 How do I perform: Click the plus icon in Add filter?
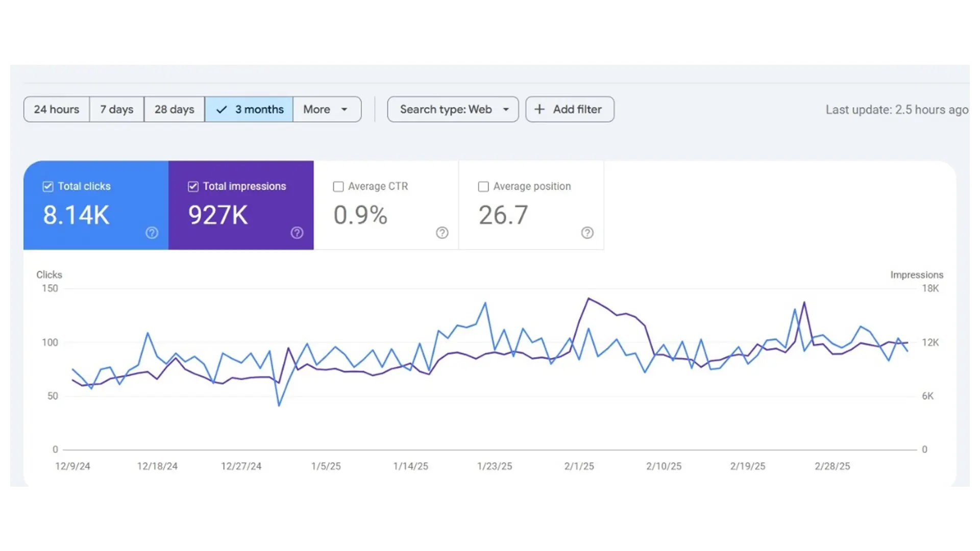[540, 109]
